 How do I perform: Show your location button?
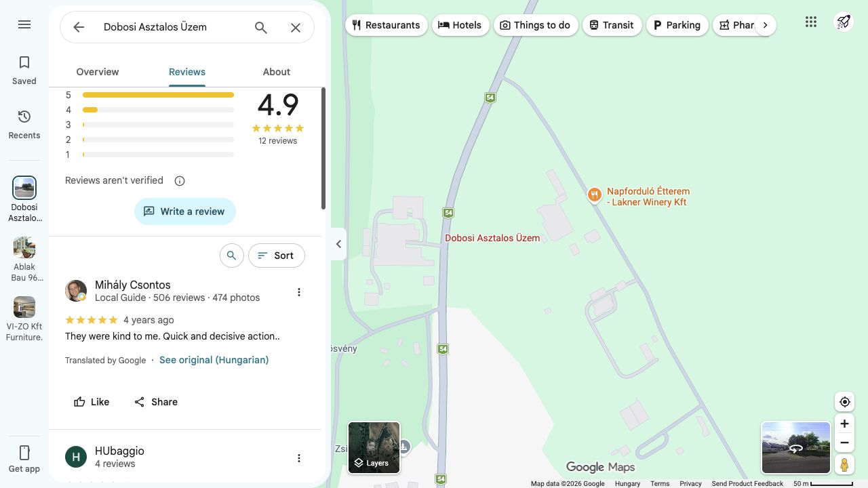click(844, 402)
